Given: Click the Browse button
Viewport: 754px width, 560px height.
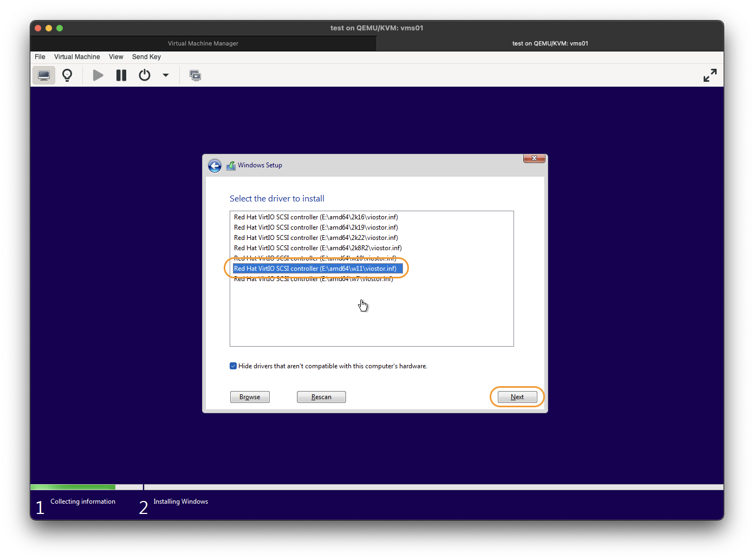Looking at the screenshot, I should click(x=250, y=397).
